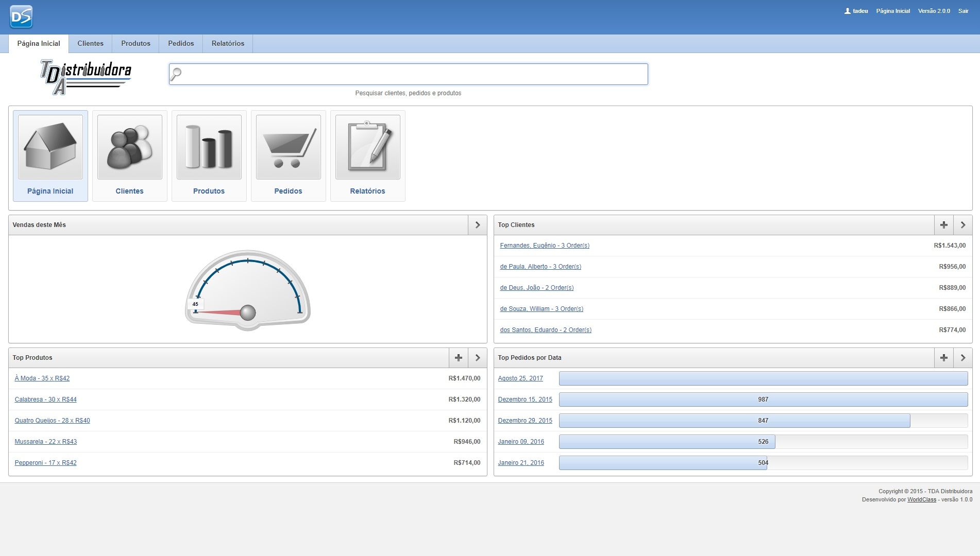Expand the Vendas deste Mês panel arrow
The width and height of the screenshot is (980, 556).
click(478, 225)
